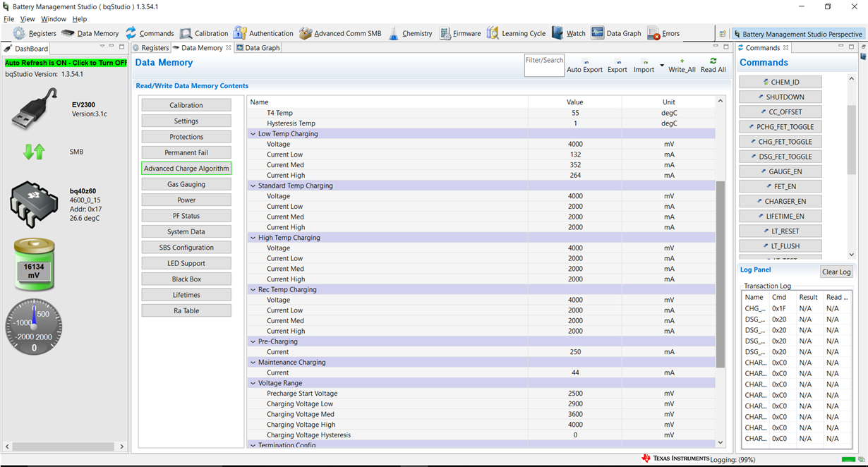868x467 pixels.
Task: Open the Registers toolbar icon
Action: coord(19,33)
